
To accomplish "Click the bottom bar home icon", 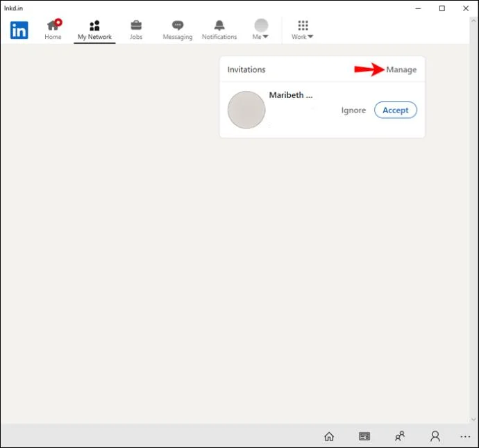I will 329,436.
